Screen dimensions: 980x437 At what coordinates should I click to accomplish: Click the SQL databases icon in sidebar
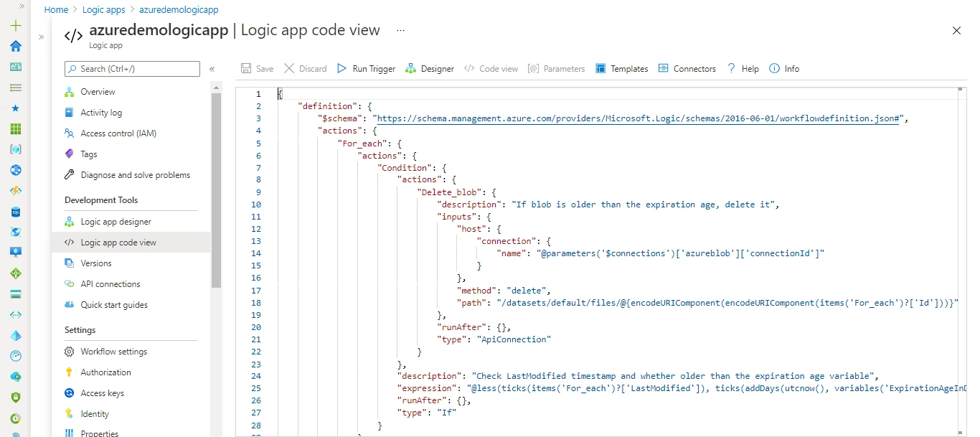[15, 212]
